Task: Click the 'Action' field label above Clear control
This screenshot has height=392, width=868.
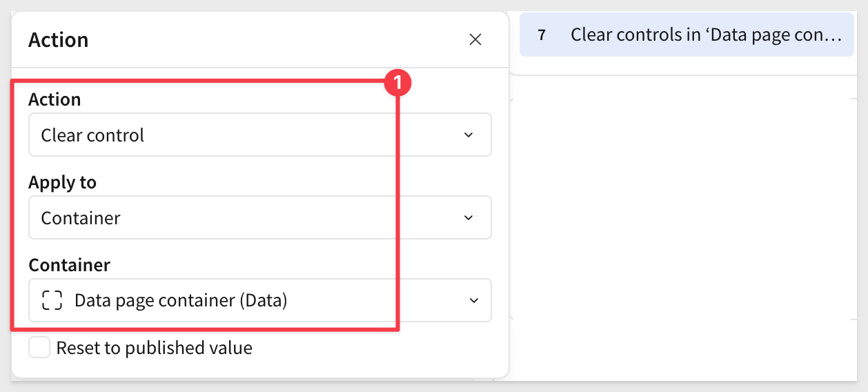Action: coord(55,99)
